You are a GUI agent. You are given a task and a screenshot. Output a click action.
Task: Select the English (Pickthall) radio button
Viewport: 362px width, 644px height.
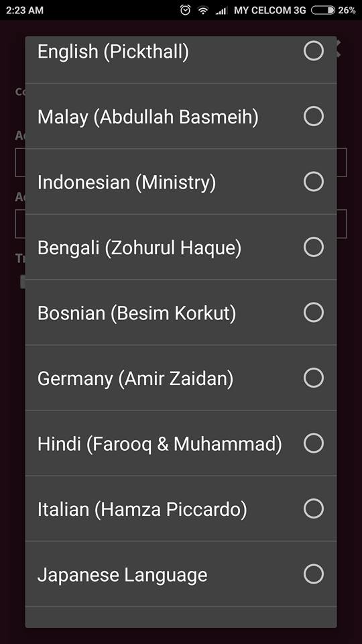(314, 51)
